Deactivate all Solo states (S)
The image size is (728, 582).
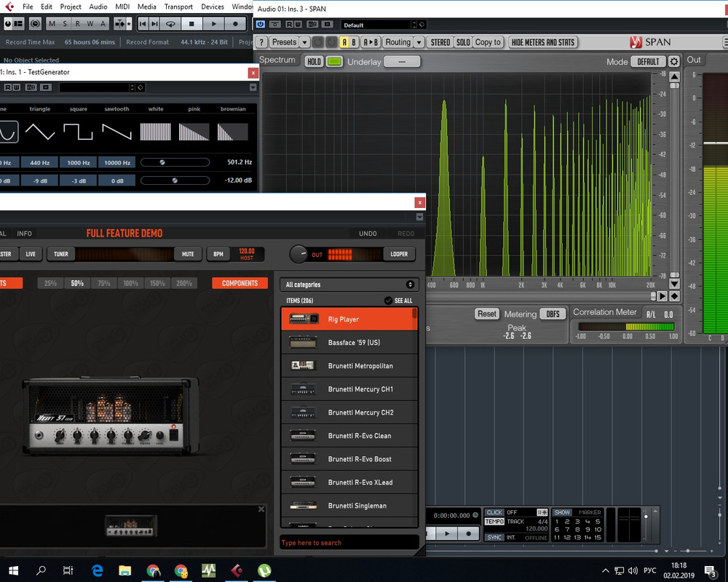[x=65, y=23]
